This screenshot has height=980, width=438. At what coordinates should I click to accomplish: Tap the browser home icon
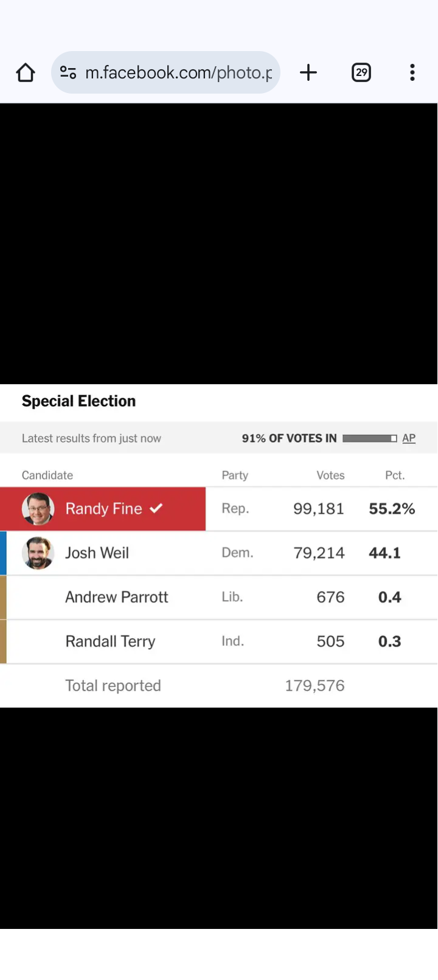pyautogui.click(x=26, y=73)
